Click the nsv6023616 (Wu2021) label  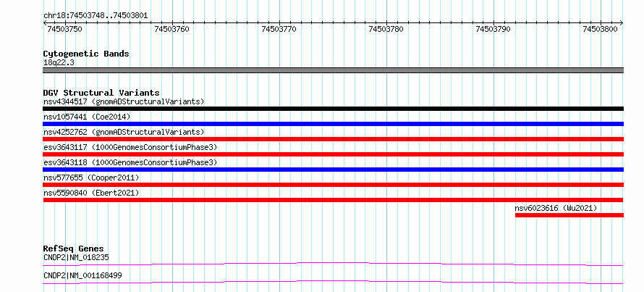click(556, 208)
